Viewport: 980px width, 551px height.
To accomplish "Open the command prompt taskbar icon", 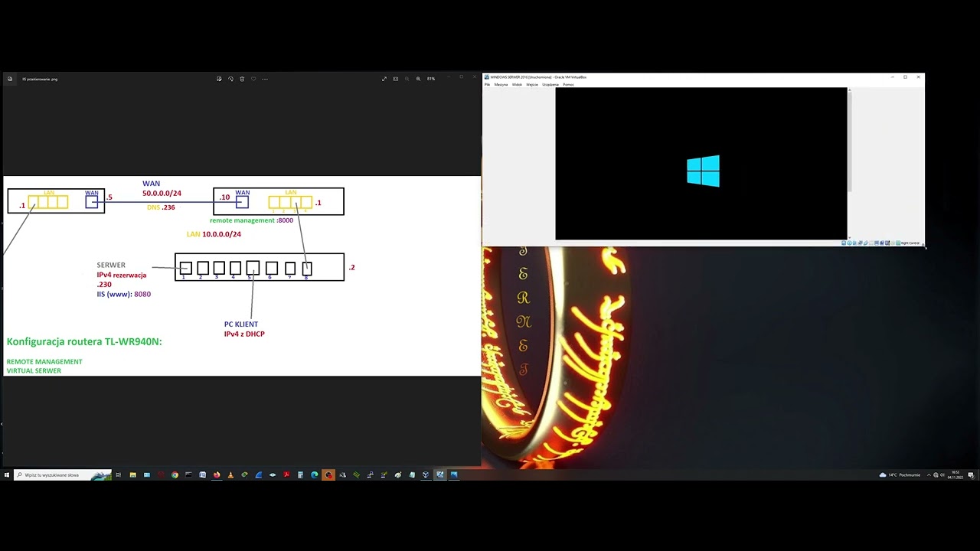I will [x=188, y=474].
